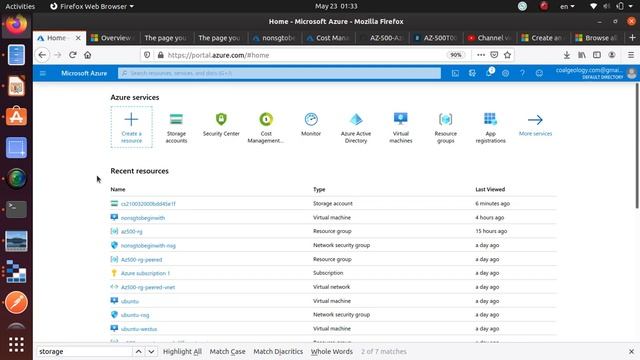Switch to the Overview tab
Screen dimensions: 640x360
(113, 38)
